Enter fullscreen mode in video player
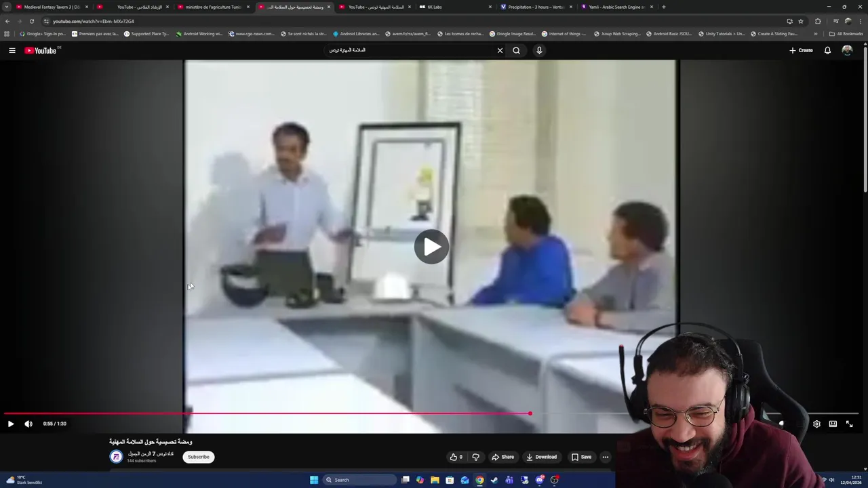This screenshot has width=868, height=488. click(849, 424)
